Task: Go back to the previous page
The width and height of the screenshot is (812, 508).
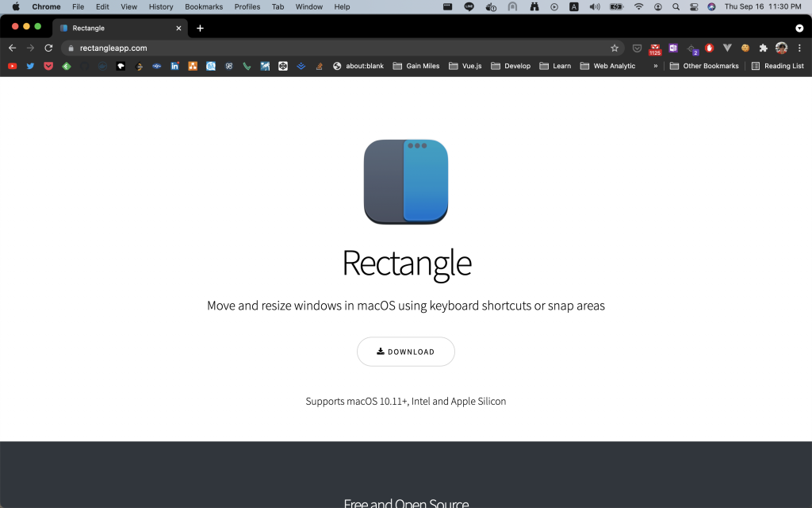Action: coord(13,48)
